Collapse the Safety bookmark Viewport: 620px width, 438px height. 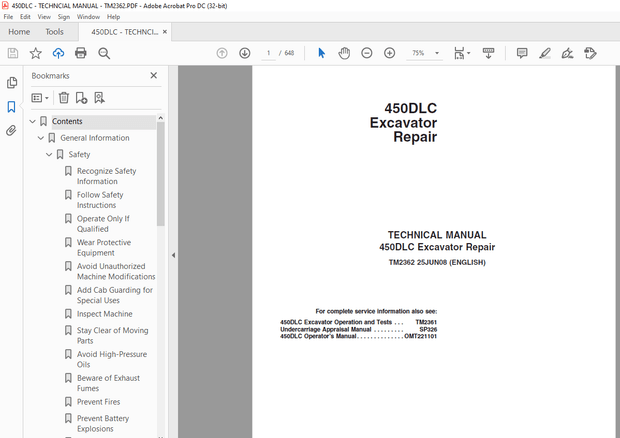coord(49,155)
